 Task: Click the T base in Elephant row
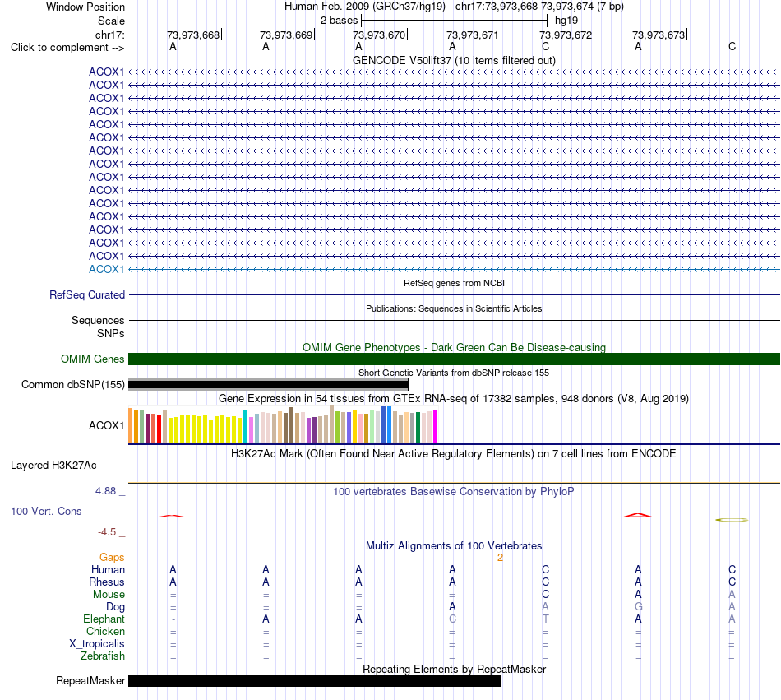click(x=545, y=619)
